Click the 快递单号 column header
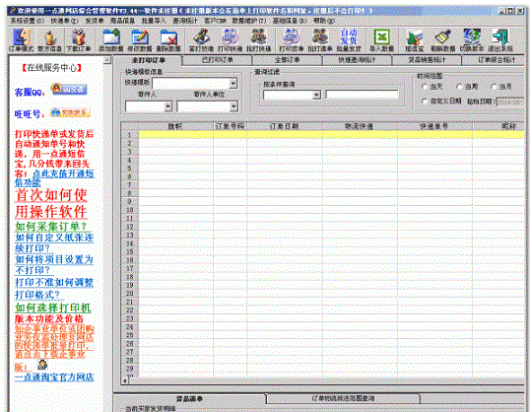Image resolution: width=532 pixels, height=412 pixels. pyautogui.click(x=434, y=126)
